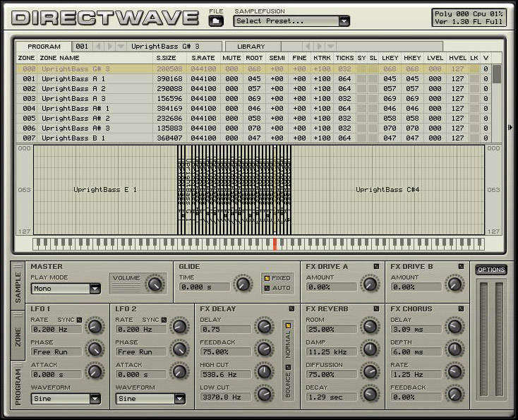Go to next library arrow
Image resolution: width=518 pixels, height=420 pixels.
point(319,47)
